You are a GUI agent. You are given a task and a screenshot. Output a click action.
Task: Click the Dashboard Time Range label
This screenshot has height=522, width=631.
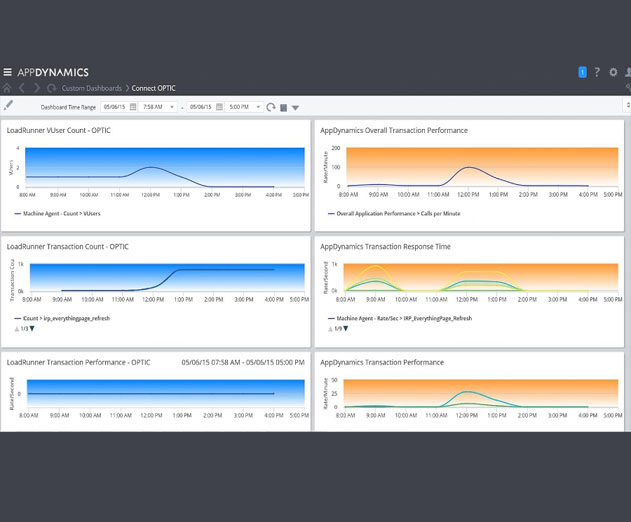(x=68, y=107)
